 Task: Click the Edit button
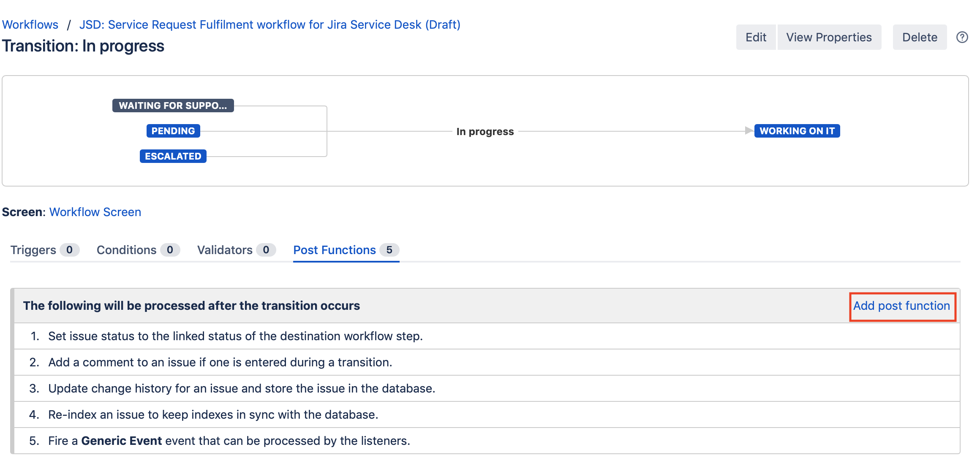(756, 37)
